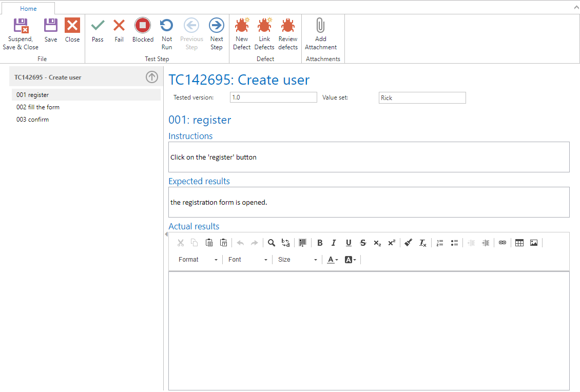
Task: Select the Home ribbon tab
Action: coord(28,9)
